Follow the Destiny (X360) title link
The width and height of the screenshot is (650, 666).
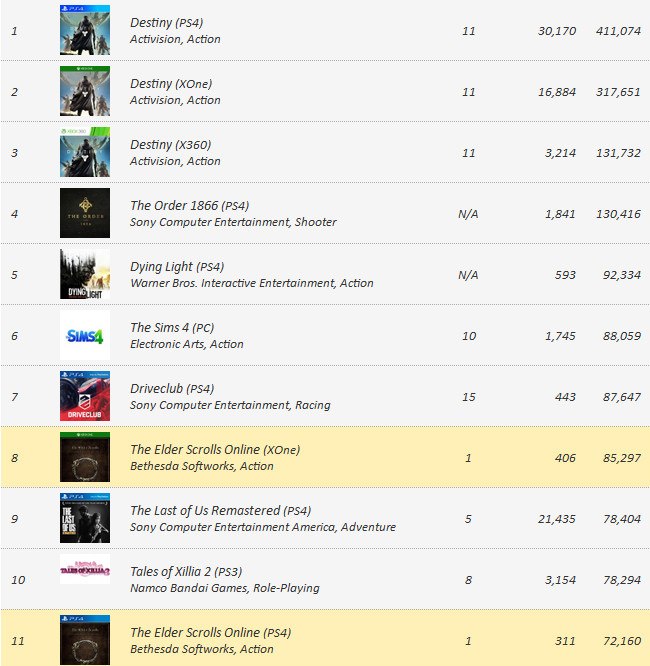click(x=170, y=145)
